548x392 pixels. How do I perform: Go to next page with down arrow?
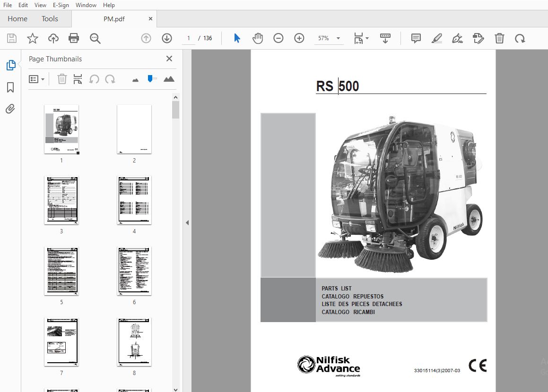[167, 38]
